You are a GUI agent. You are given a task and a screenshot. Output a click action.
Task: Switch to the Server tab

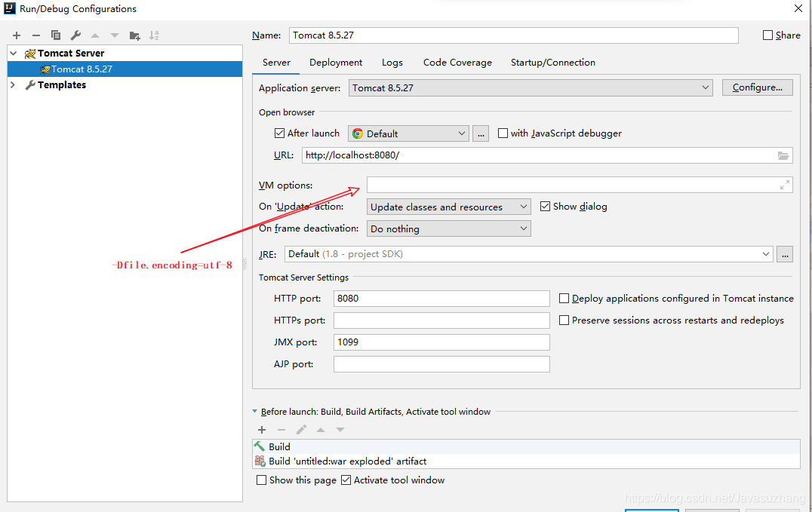coord(276,62)
